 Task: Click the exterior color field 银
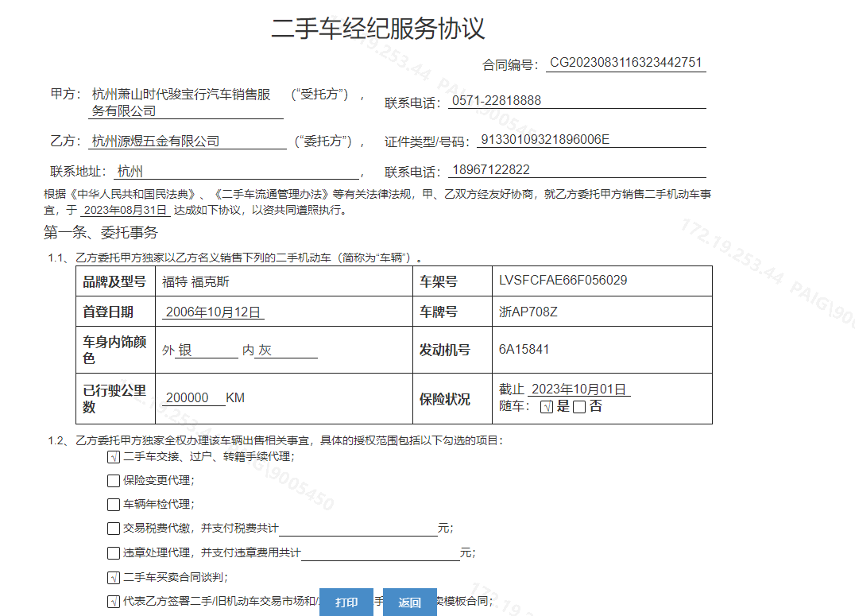[207, 351]
